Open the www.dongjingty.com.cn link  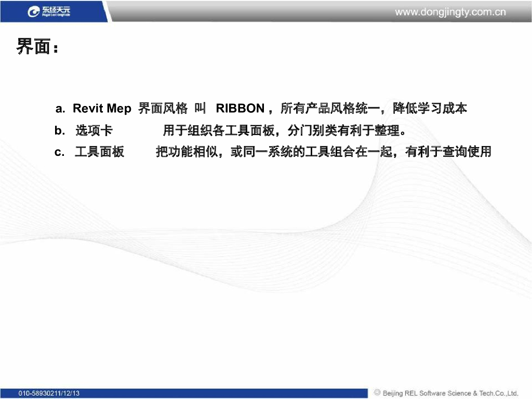coord(450,12)
